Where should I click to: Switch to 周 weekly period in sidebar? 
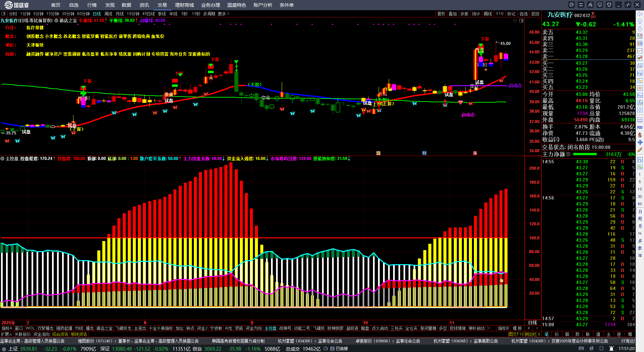640,219
